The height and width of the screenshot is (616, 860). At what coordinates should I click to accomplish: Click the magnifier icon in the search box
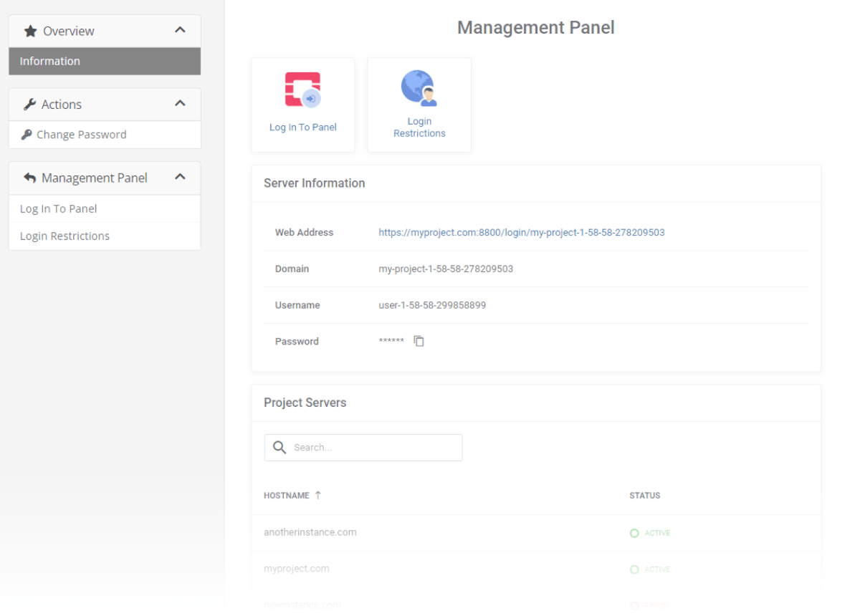[x=279, y=448]
